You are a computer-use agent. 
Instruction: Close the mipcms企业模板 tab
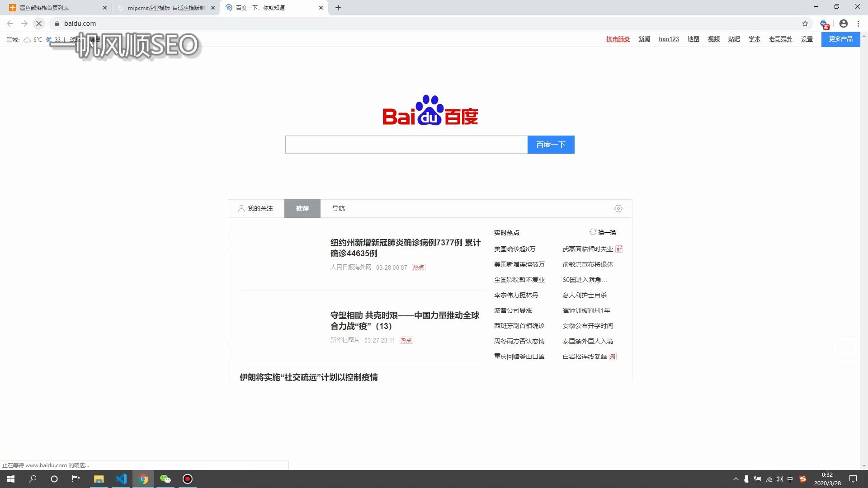pos(213,8)
